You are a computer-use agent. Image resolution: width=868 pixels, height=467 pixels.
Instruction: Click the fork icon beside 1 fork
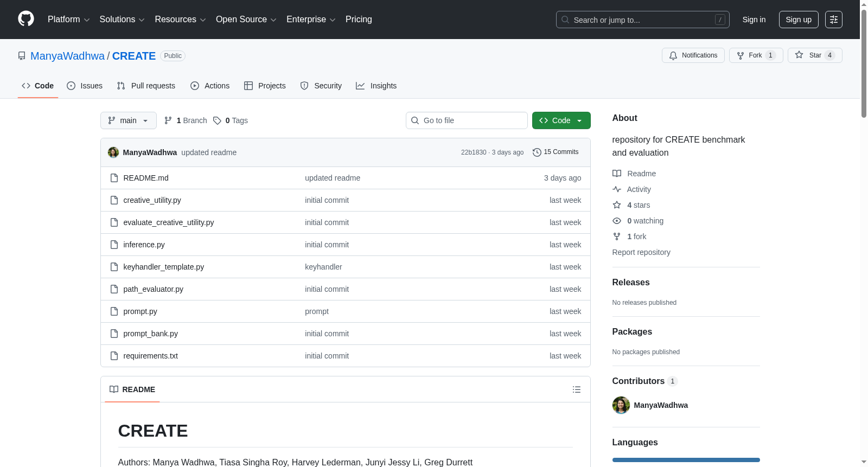(x=617, y=236)
